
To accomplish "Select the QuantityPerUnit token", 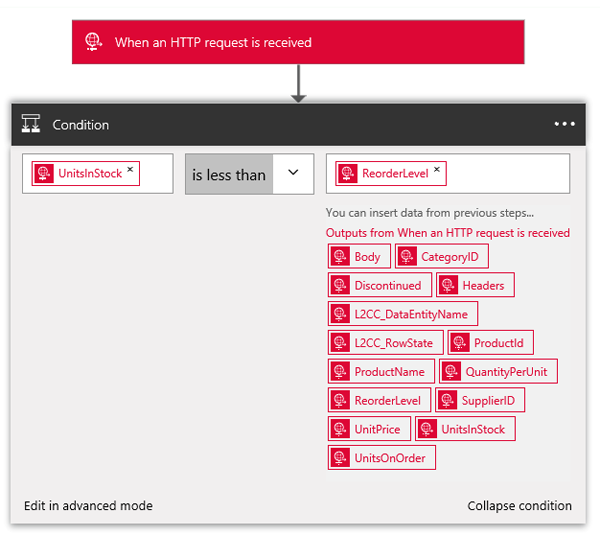I will tap(498, 372).
